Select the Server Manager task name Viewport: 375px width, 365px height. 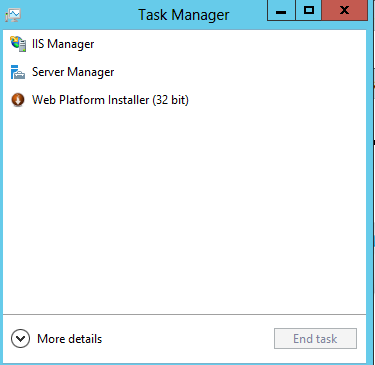click(x=73, y=72)
